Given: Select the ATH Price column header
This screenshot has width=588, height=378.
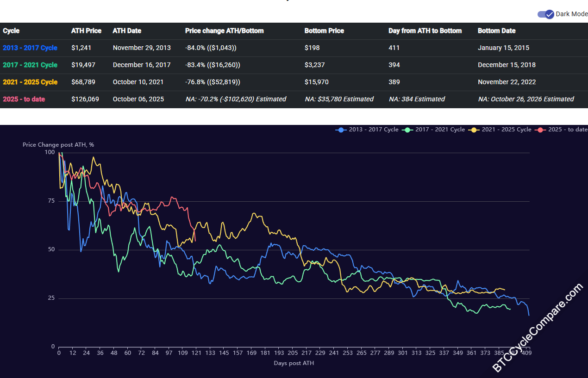Looking at the screenshot, I should click(86, 31).
